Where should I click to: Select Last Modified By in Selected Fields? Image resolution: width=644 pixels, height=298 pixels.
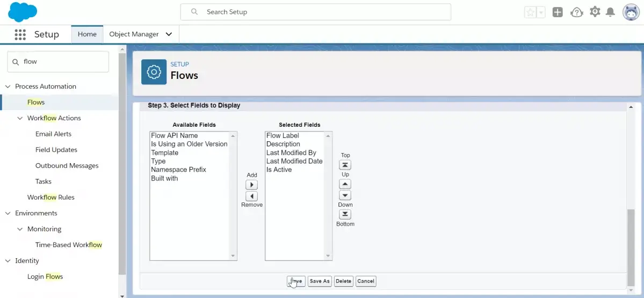[291, 152]
